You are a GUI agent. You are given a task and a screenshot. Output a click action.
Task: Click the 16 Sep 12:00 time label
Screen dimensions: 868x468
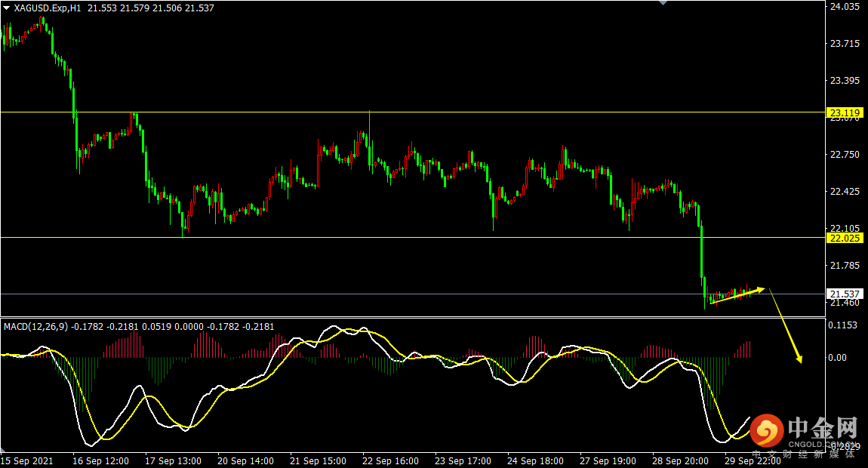point(100,460)
